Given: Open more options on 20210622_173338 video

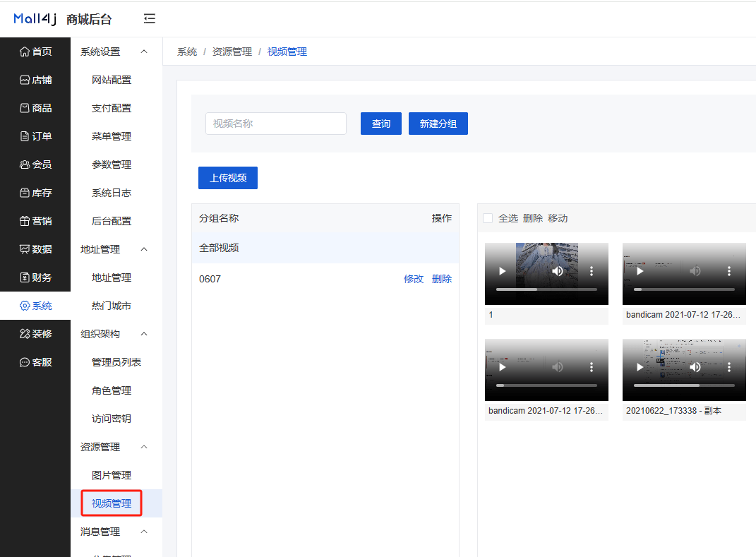Looking at the screenshot, I should click(729, 367).
